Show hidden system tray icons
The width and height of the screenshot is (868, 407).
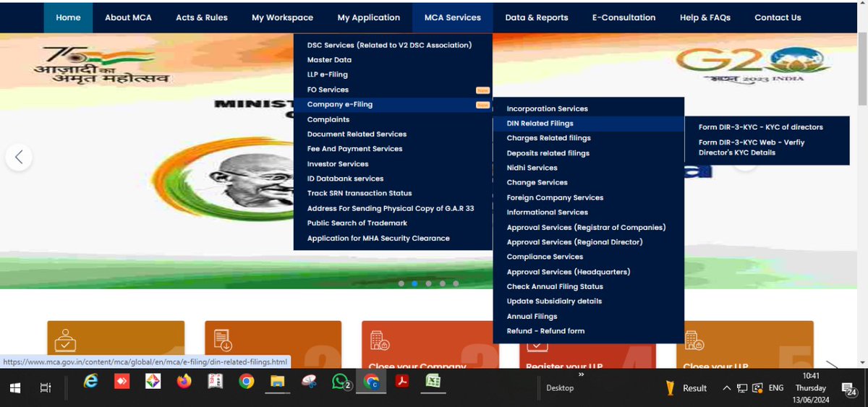pos(726,388)
